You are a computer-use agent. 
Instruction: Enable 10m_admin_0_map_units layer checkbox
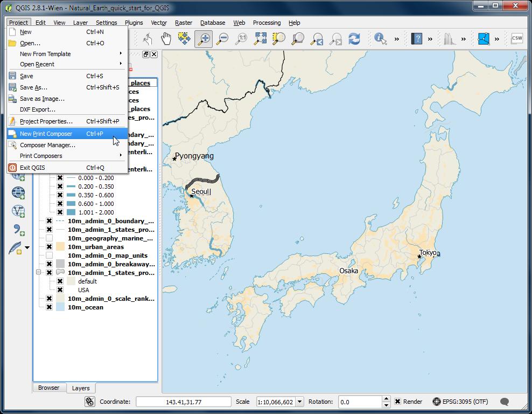pos(49,256)
